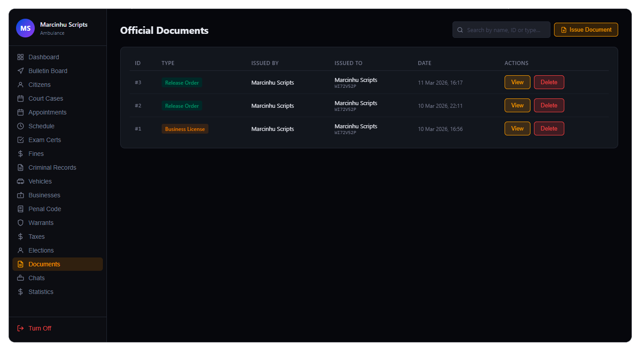Go to Court Cases section
This screenshot has width=644, height=351.
coord(45,98)
